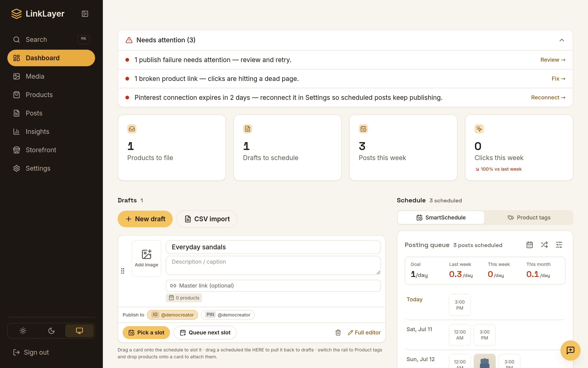This screenshot has width=588, height=368.
Task: Click Queue next slot
Action: click(x=205, y=333)
